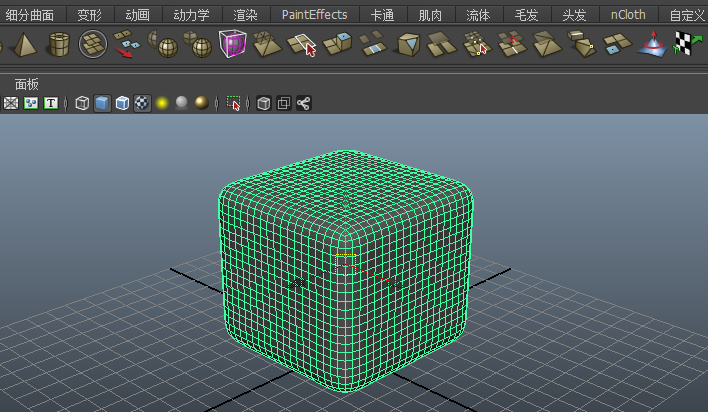The image size is (708, 412).
Task: Click the isolate select icon with dashed green box
Action: point(234,103)
